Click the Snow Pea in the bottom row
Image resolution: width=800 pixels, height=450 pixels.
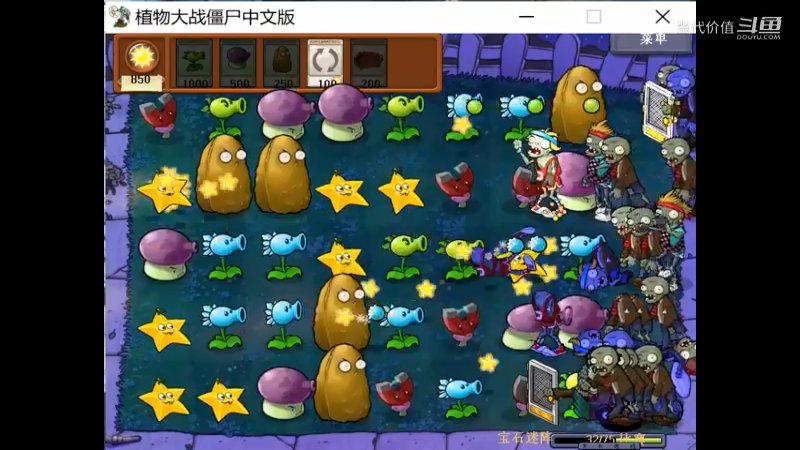[x=459, y=397]
